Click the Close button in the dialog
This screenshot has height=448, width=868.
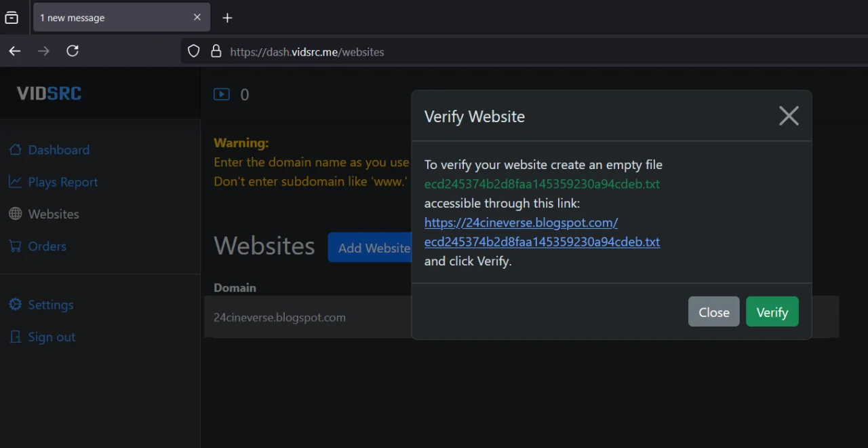[x=714, y=312]
